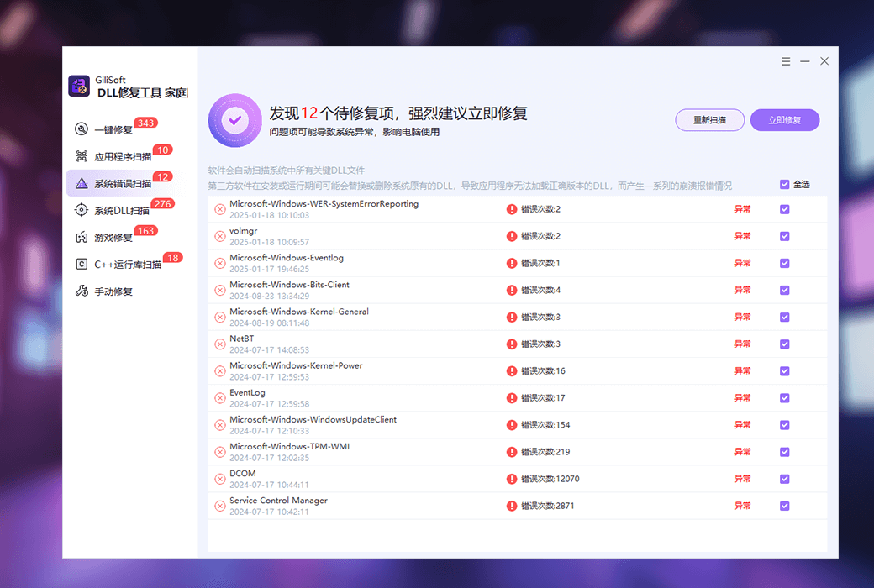Click the X icon beside Microsoft-Windows-Kernel-Power
This screenshot has height=588, width=874.
220,371
